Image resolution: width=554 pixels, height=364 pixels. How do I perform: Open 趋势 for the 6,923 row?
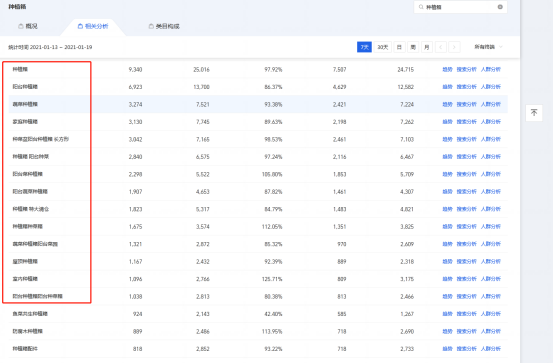[447, 87]
